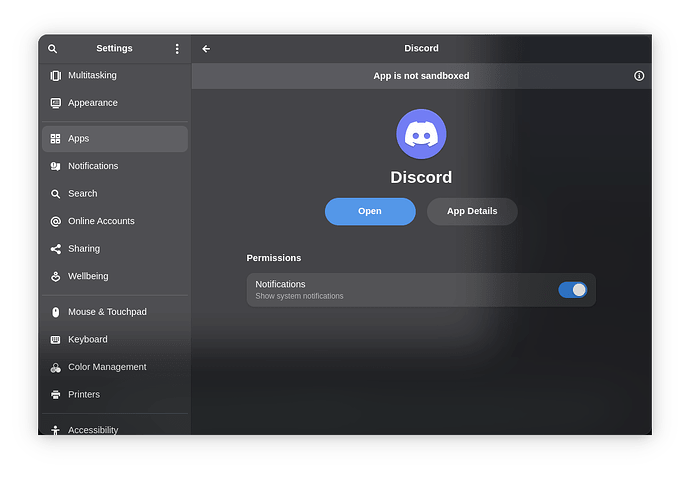Open Wellbeing settings

click(115, 276)
